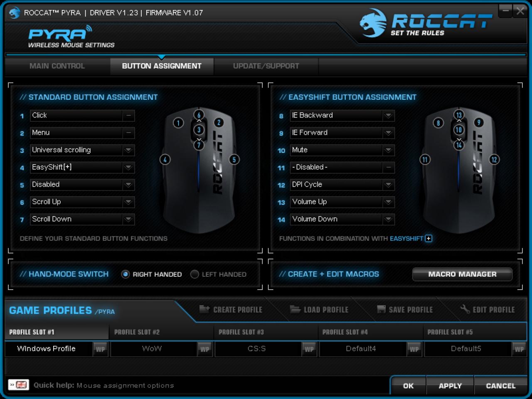
Task: Click Save Profile
Action: [405, 310]
